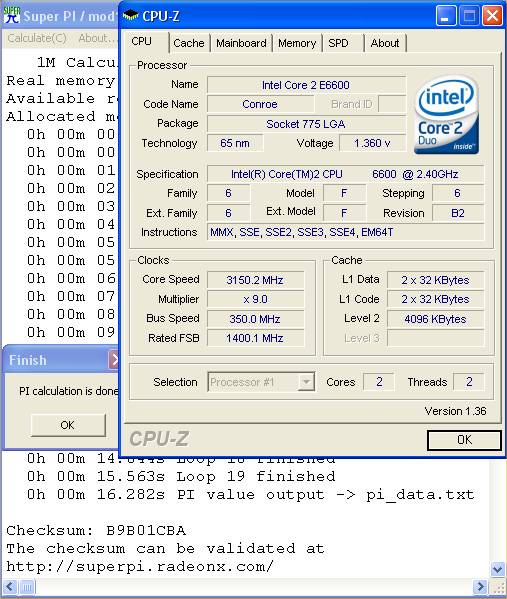Click the Intel Core 2 Duo logo
This screenshot has width=507, height=599.
click(446, 115)
